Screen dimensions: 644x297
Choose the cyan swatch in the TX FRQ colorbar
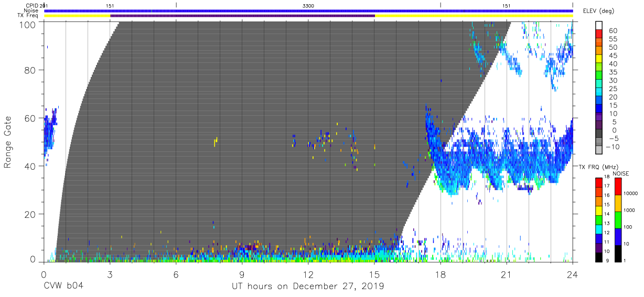(x=599, y=229)
